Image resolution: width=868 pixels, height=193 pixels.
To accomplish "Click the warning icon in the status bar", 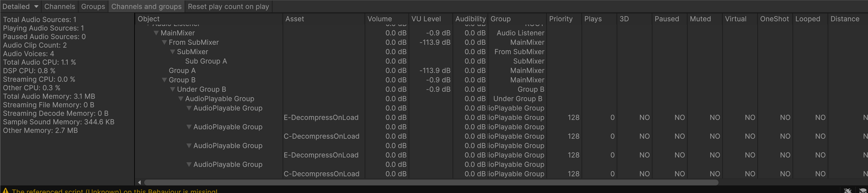I will click(x=6, y=191).
